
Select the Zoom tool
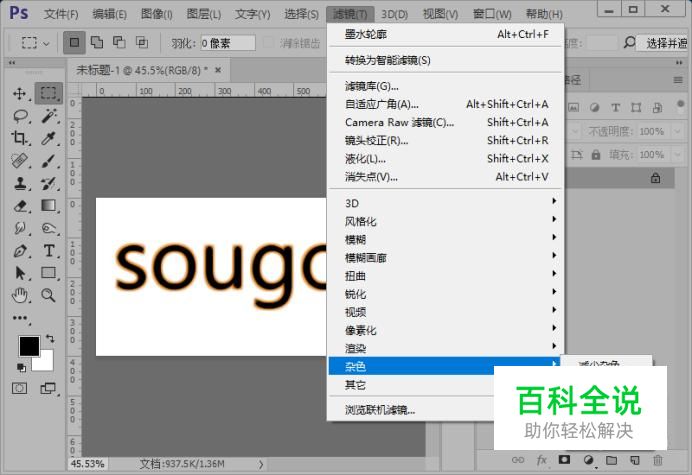point(49,295)
